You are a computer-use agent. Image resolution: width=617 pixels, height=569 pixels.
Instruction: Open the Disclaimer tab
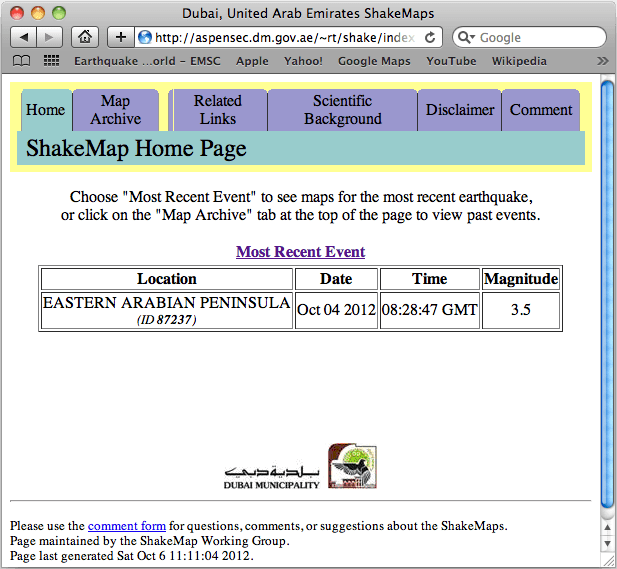click(x=460, y=110)
